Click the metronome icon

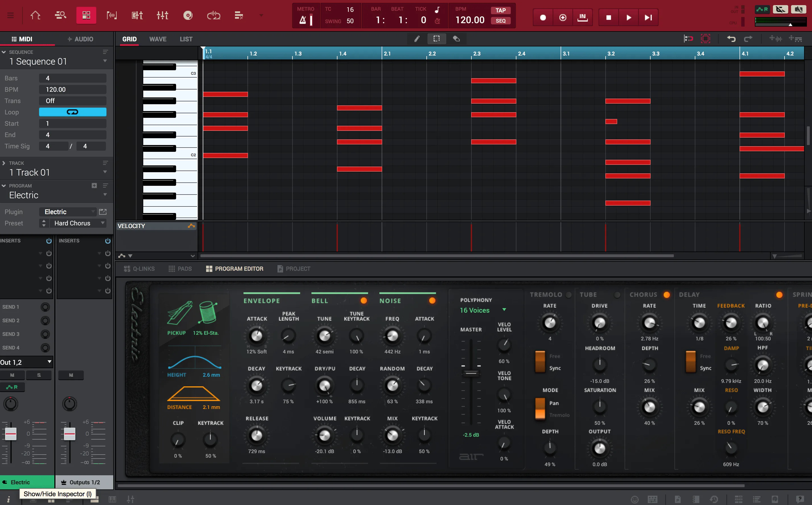303,20
